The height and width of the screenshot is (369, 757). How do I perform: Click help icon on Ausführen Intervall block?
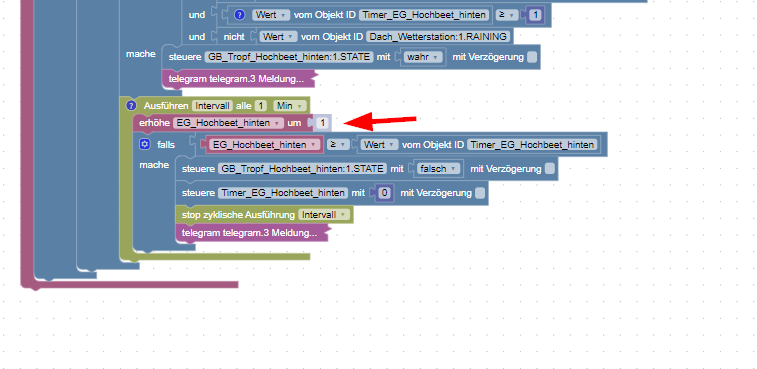point(130,105)
